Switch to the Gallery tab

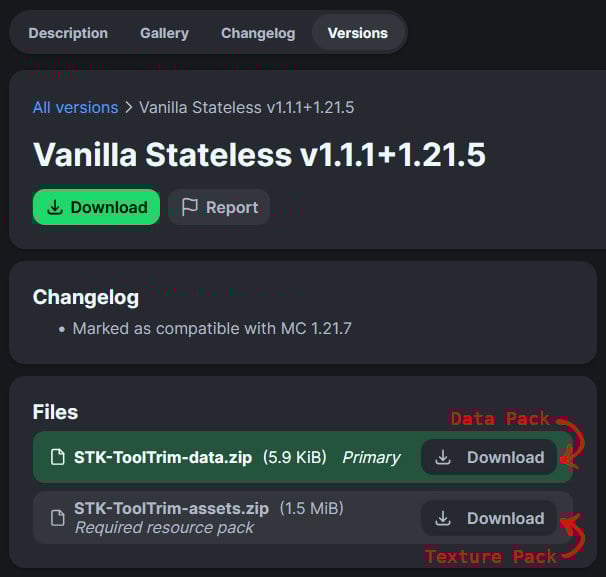tap(164, 33)
